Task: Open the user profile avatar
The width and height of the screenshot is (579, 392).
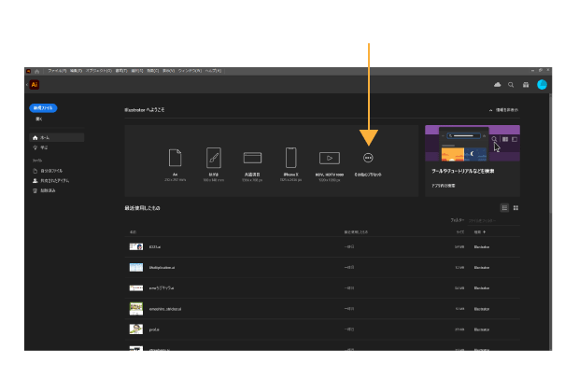Action: (542, 84)
